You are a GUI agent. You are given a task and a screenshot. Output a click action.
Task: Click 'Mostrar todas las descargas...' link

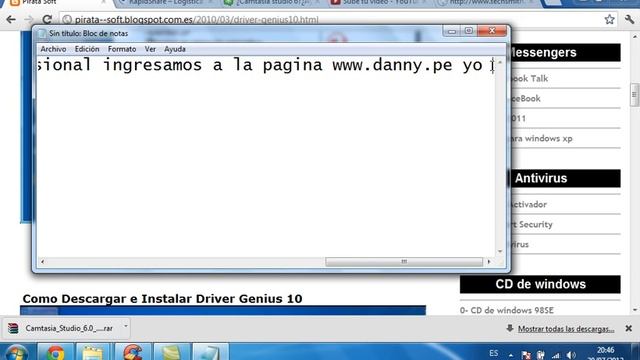(566, 329)
